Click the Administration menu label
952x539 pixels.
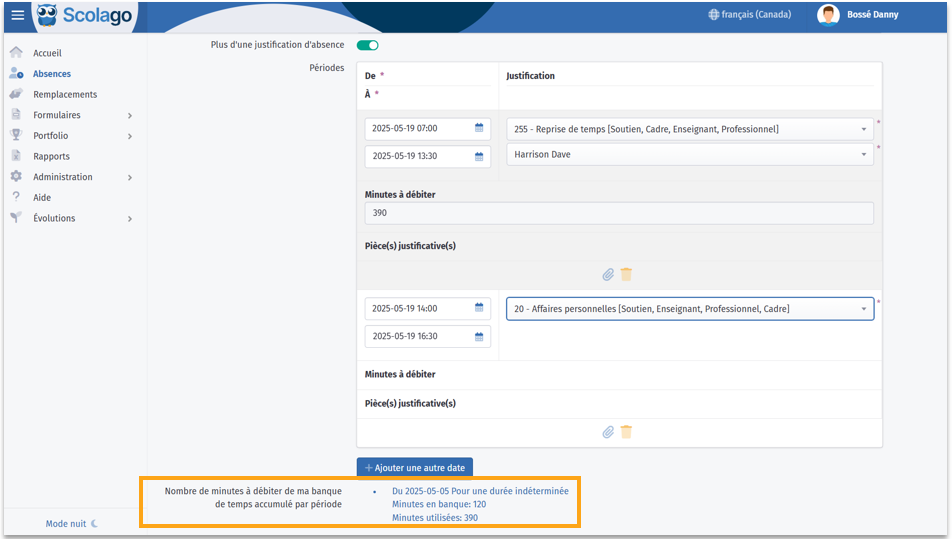point(63,177)
